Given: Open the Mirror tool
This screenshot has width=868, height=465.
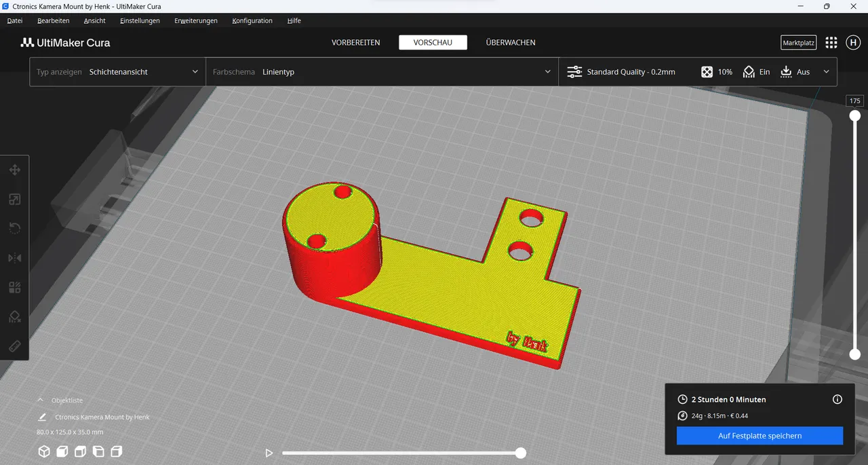Looking at the screenshot, I should point(14,257).
